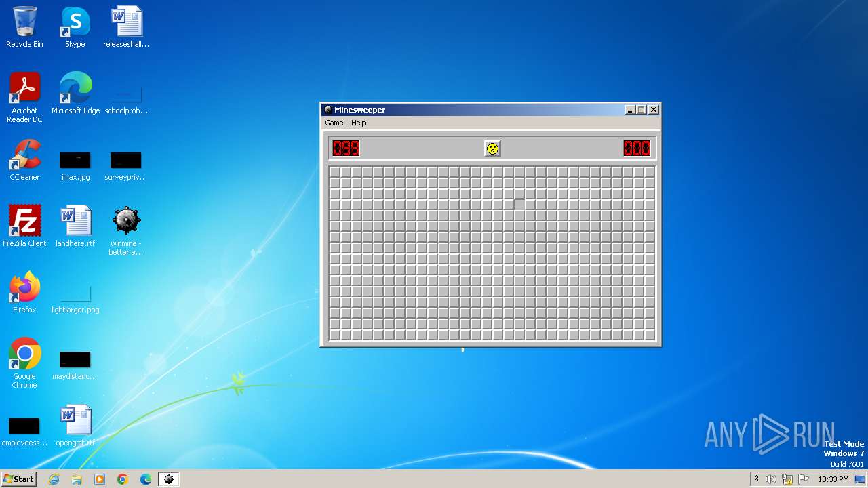
Task: Open Windows Media Player from the taskbar
Action: pos(100,479)
